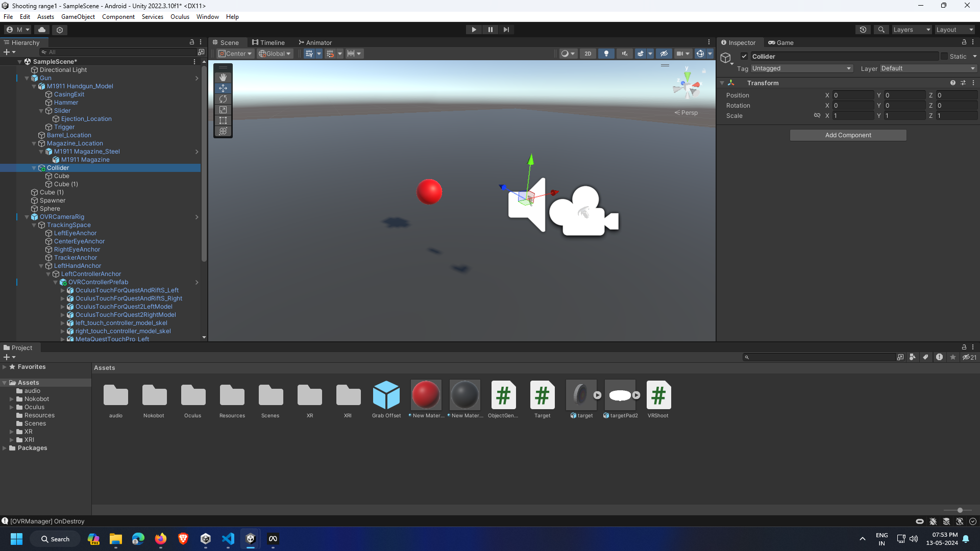Click the Add Component button
This screenshot has width=980, height=551.
point(848,135)
